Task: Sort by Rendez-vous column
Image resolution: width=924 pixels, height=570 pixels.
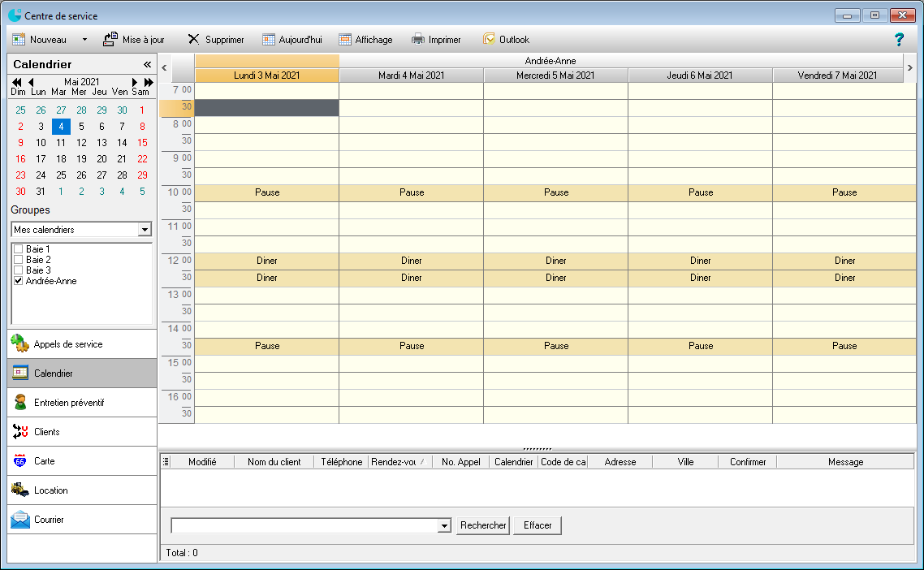Action: coord(400,462)
